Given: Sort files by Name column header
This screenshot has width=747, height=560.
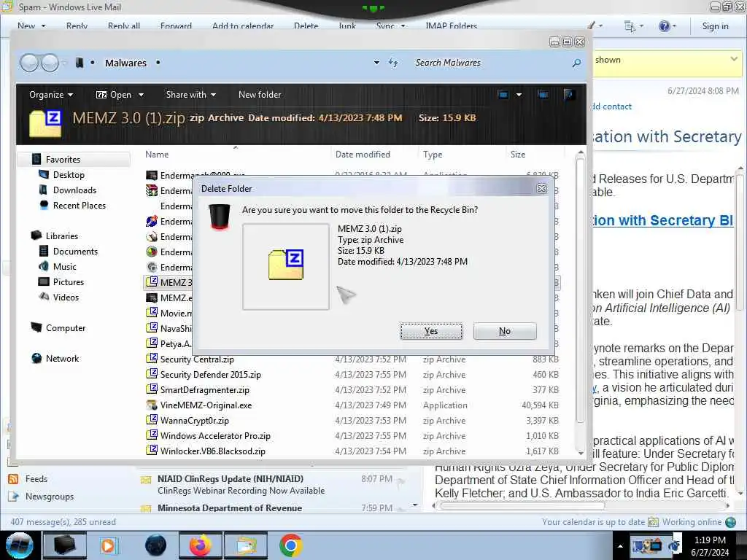Looking at the screenshot, I should click(158, 155).
